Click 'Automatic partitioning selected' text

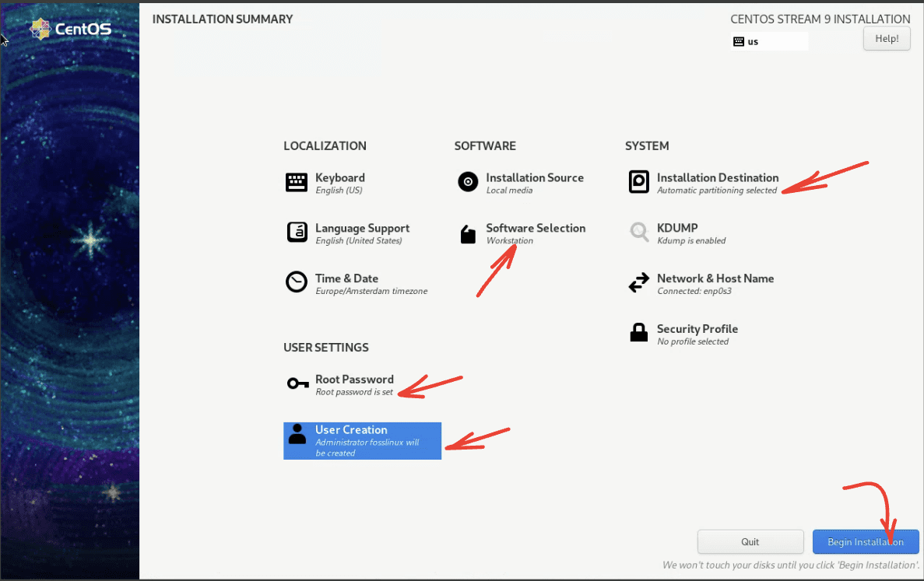click(717, 190)
